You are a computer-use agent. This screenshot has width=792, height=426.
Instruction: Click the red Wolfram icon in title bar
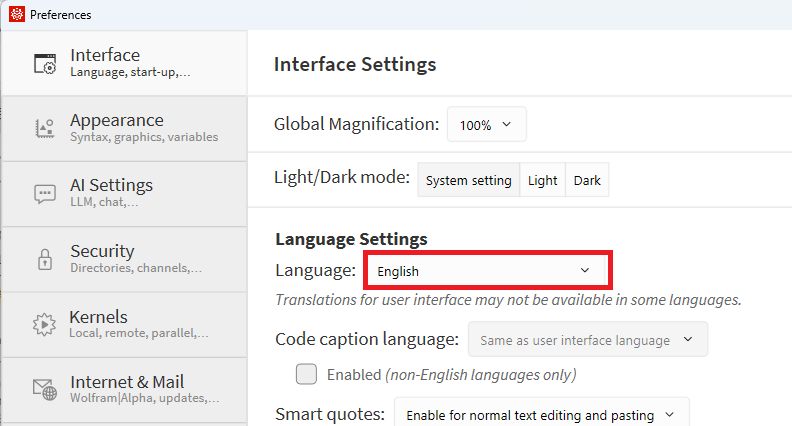(15, 15)
